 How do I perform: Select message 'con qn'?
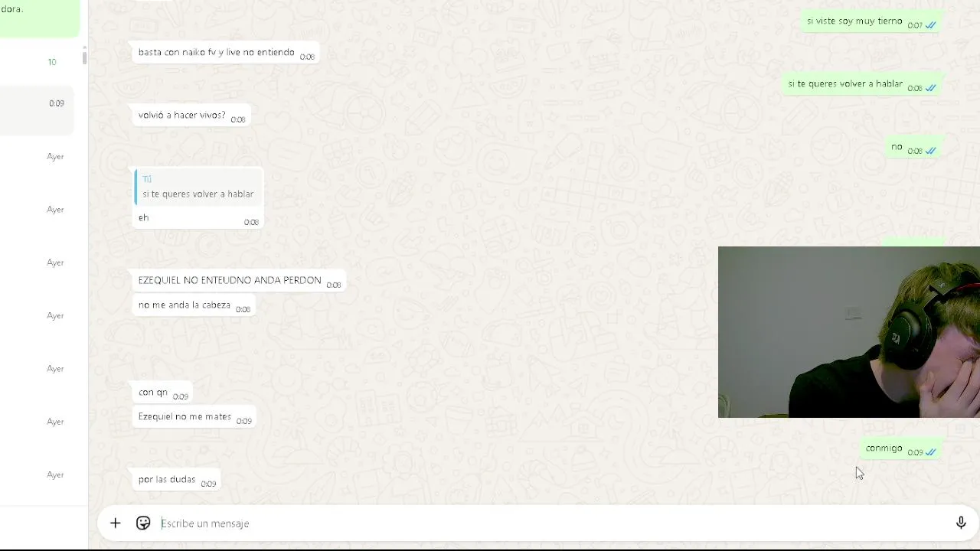point(162,393)
